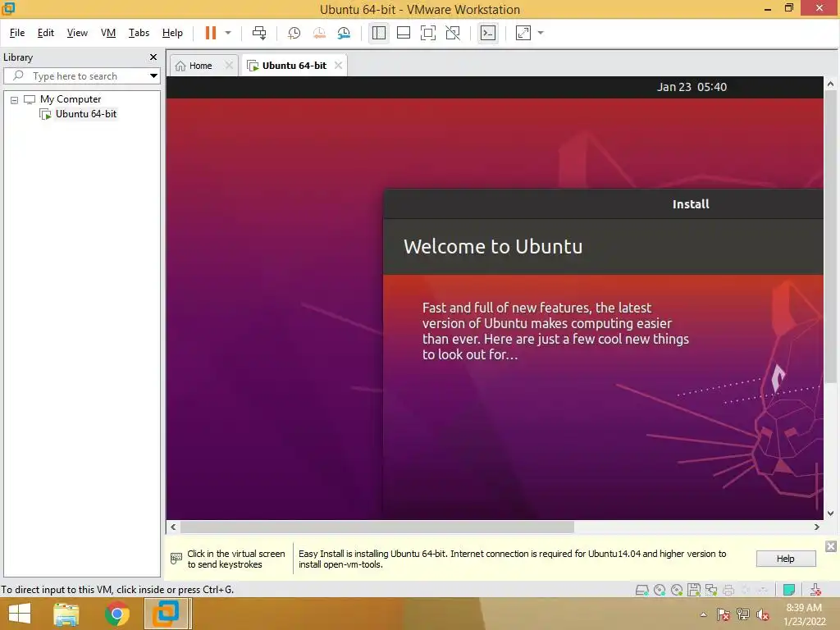Switch to Unity mode toolbar icon
This screenshot has width=840, height=630.
coord(453,33)
